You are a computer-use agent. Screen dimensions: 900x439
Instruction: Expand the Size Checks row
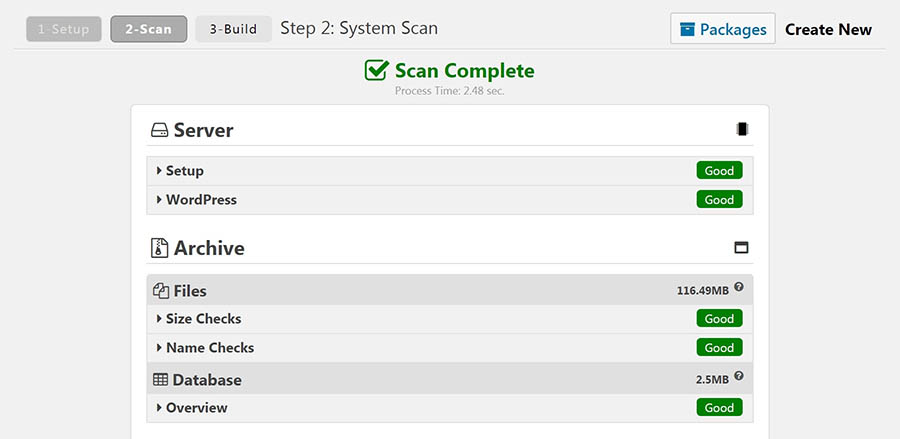click(449, 318)
